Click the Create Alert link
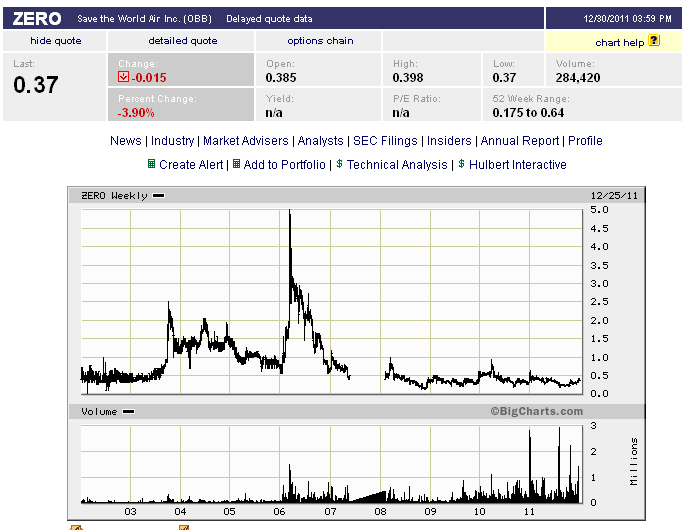This screenshot has width=682, height=530. 191,165
